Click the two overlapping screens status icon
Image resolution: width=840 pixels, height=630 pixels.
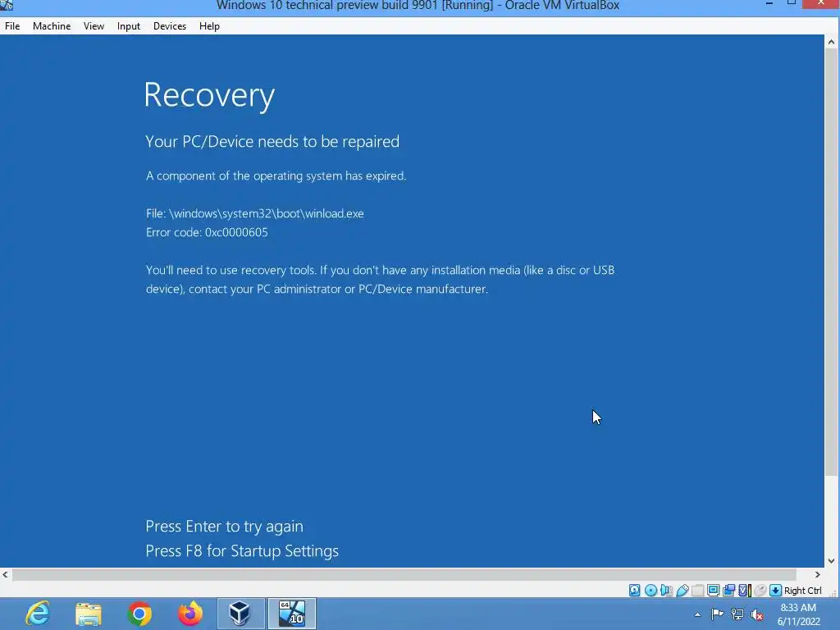pyautogui.click(x=728, y=591)
